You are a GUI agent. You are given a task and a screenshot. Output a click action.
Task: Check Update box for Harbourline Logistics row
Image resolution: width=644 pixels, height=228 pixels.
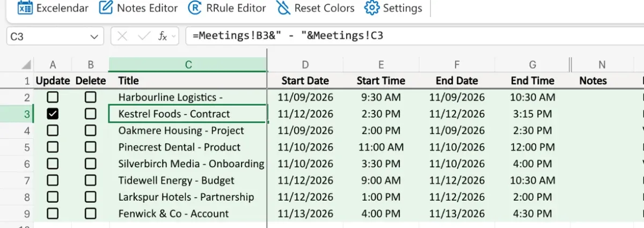(53, 97)
